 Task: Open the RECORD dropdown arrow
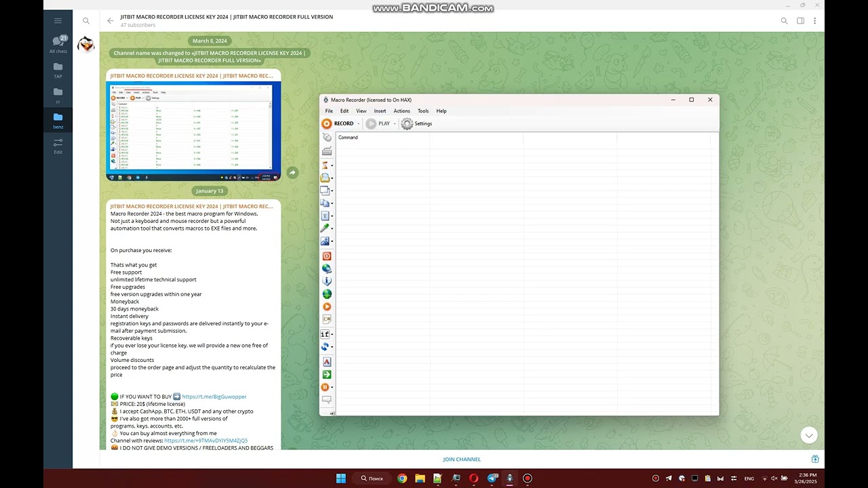point(359,123)
